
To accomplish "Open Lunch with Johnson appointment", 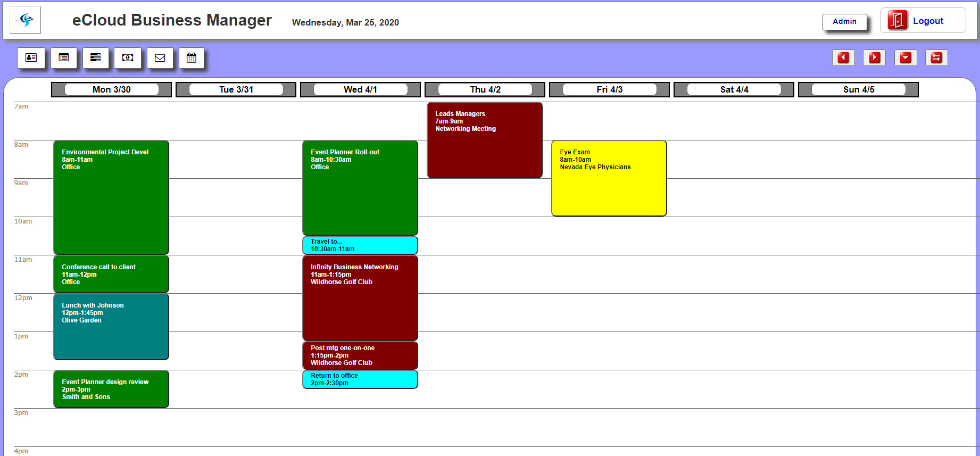I will [x=111, y=327].
